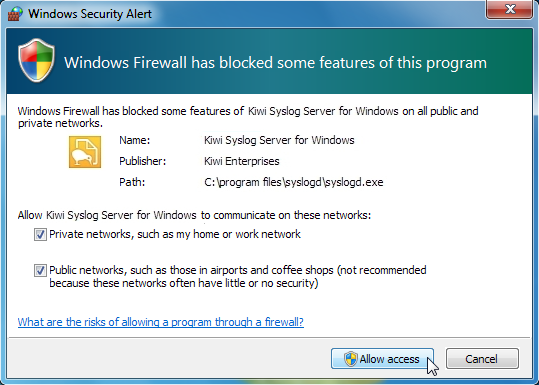Click the Publisher field label

[143, 161]
